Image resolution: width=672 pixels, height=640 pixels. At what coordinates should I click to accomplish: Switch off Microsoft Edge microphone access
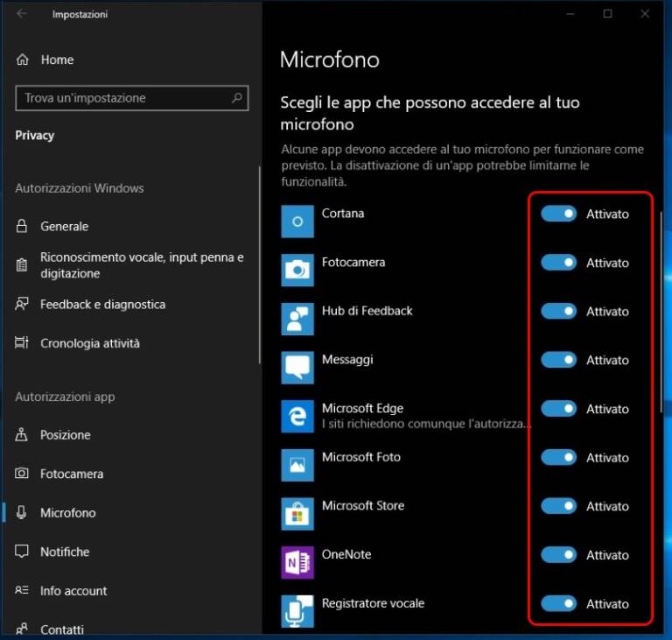pyautogui.click(x=558, y=409)
